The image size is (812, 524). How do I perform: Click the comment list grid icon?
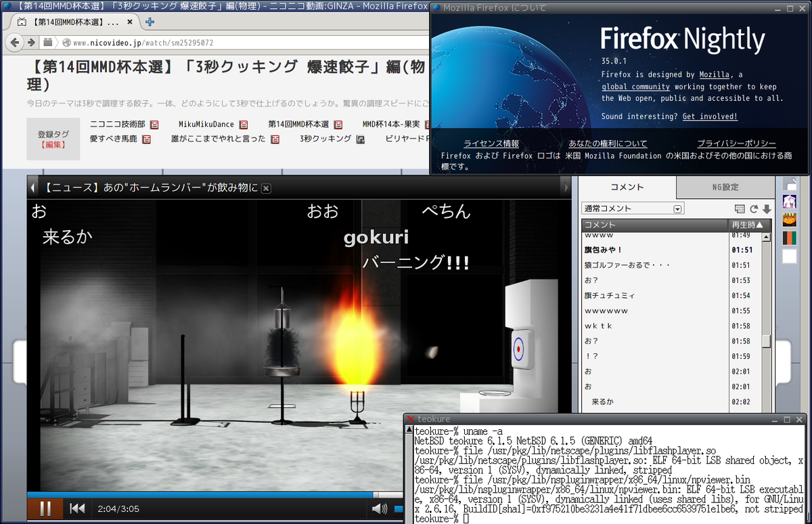click(x=740, y=209)
